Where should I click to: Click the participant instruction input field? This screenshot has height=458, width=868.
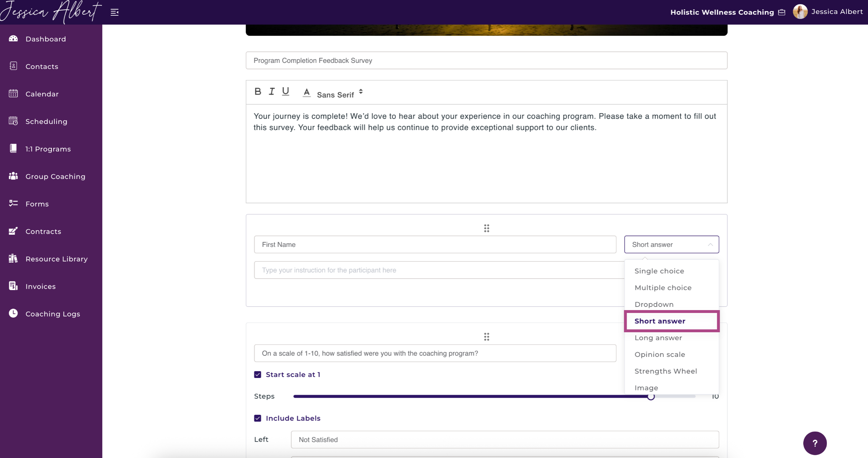pos(439,270)
